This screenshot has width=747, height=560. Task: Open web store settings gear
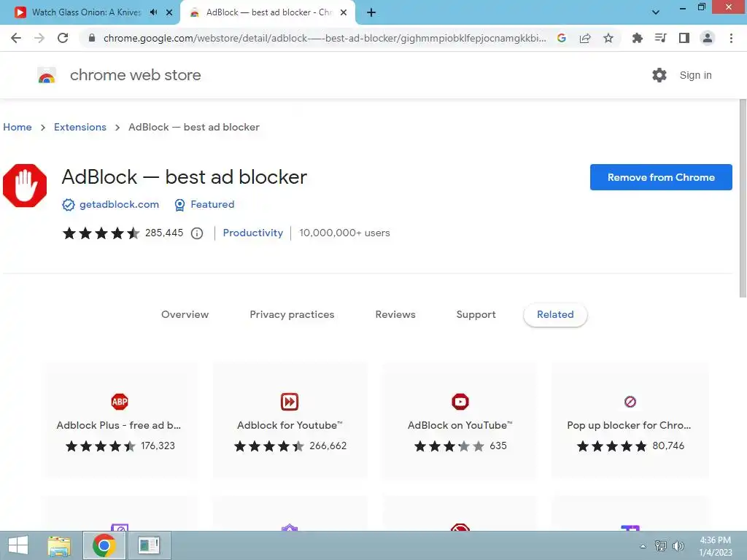659,75
